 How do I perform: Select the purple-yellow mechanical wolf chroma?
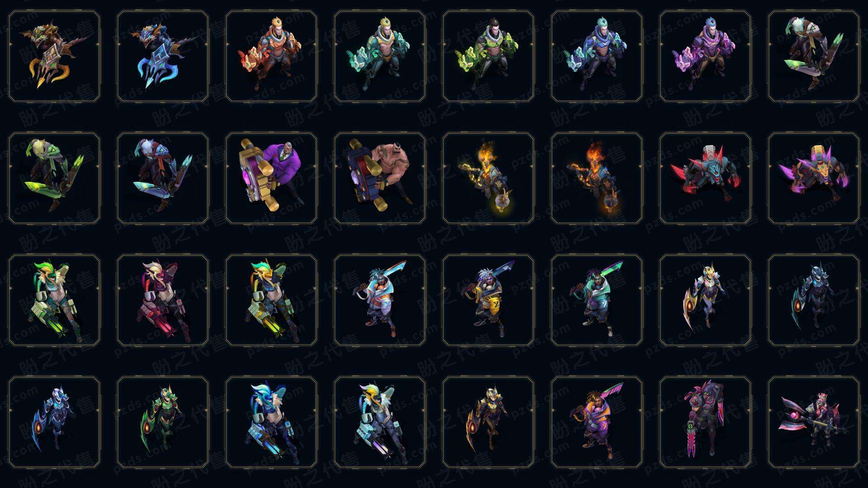814,178
